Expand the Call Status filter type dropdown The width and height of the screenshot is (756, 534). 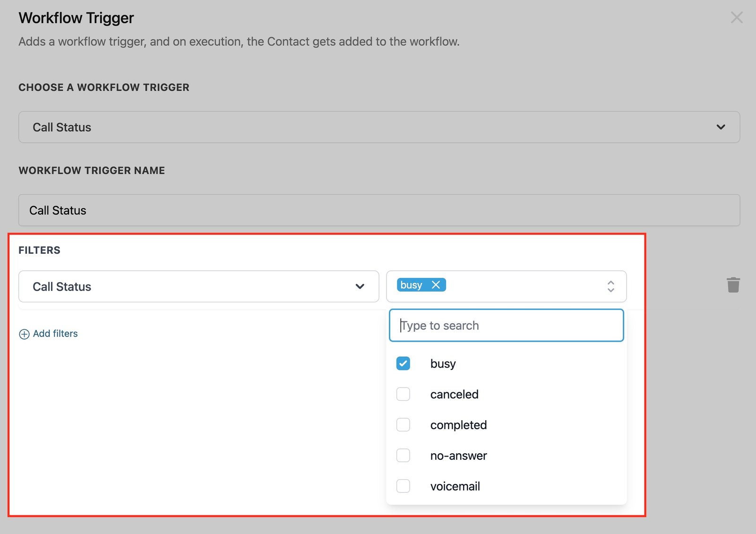pos(198,286)
